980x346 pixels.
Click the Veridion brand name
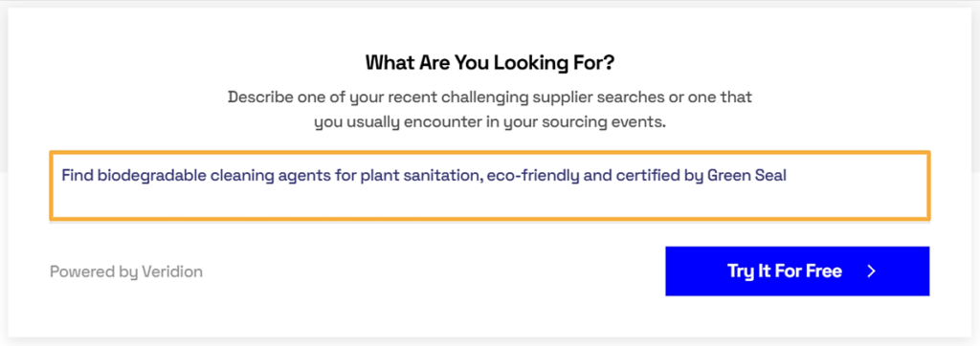(172, 272)
